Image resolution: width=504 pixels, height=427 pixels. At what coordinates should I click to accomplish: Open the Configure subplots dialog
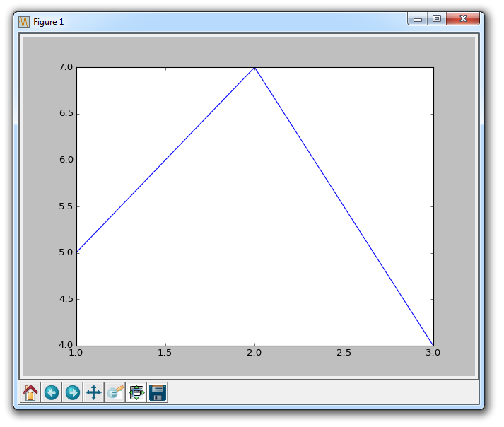point(136,392)
